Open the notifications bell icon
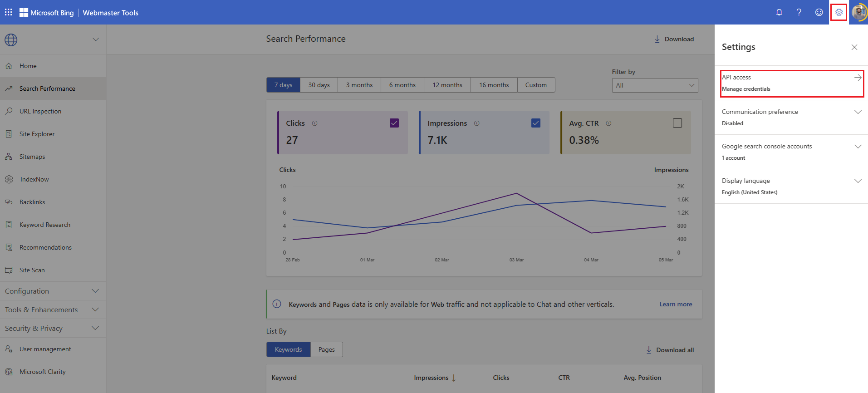Screen dimensions: 868x393 779,12
